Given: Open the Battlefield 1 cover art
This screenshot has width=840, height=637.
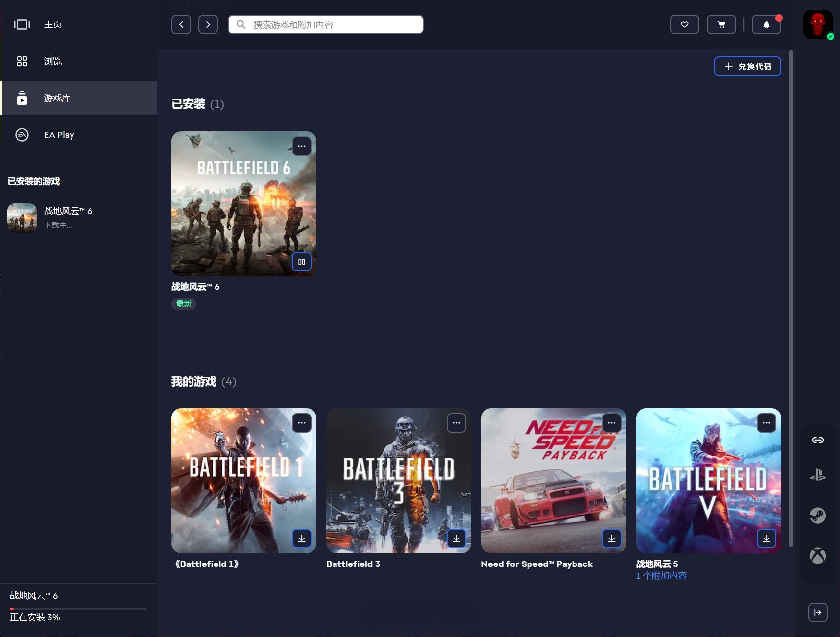Looking at the screenshot, I should click(244, 481).
